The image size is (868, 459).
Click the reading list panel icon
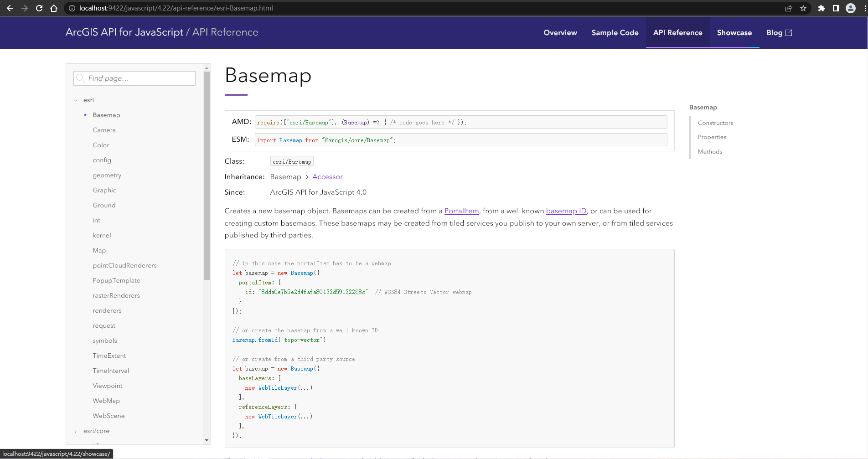coord(836,8)
